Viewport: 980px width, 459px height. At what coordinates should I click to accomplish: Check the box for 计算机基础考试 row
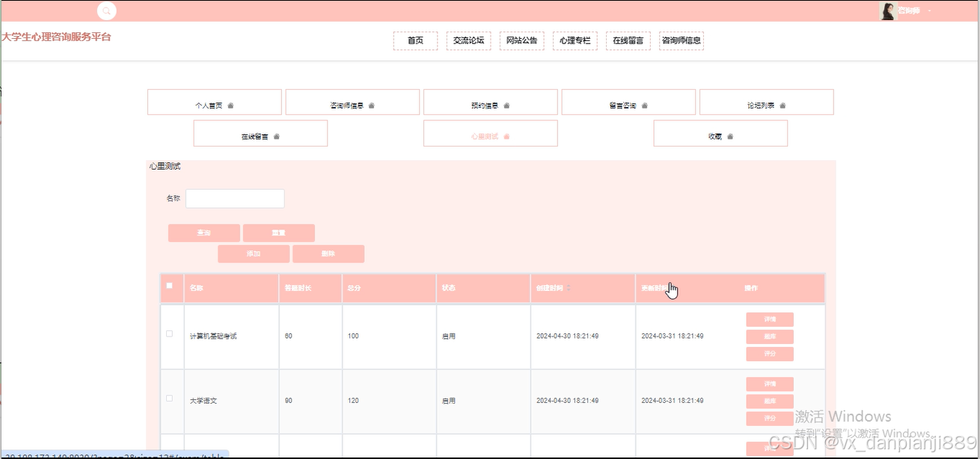169,333
